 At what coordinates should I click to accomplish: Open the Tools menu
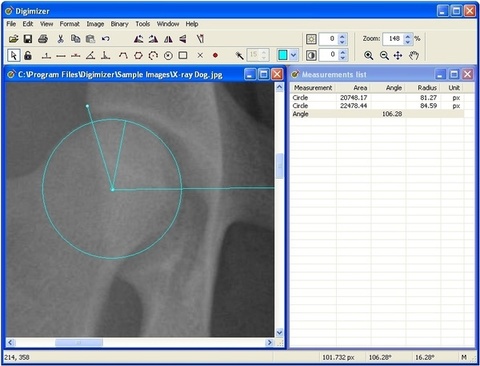tap(142, 24)
